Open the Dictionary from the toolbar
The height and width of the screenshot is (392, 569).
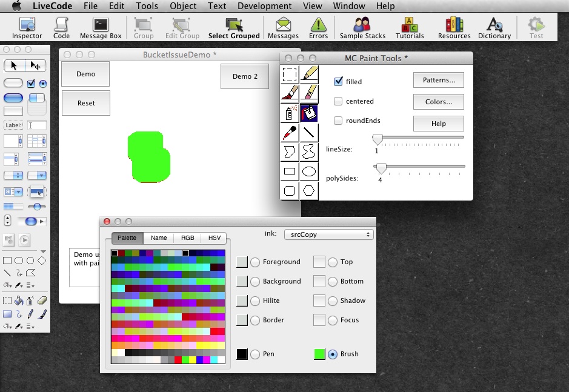pos(494,28)
